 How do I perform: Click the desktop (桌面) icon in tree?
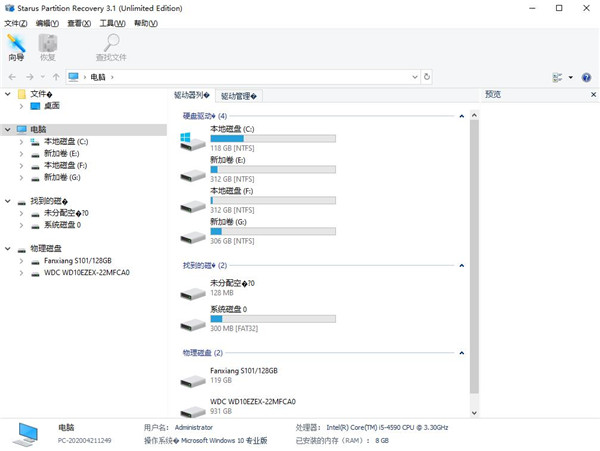click(x=35, y=106)
